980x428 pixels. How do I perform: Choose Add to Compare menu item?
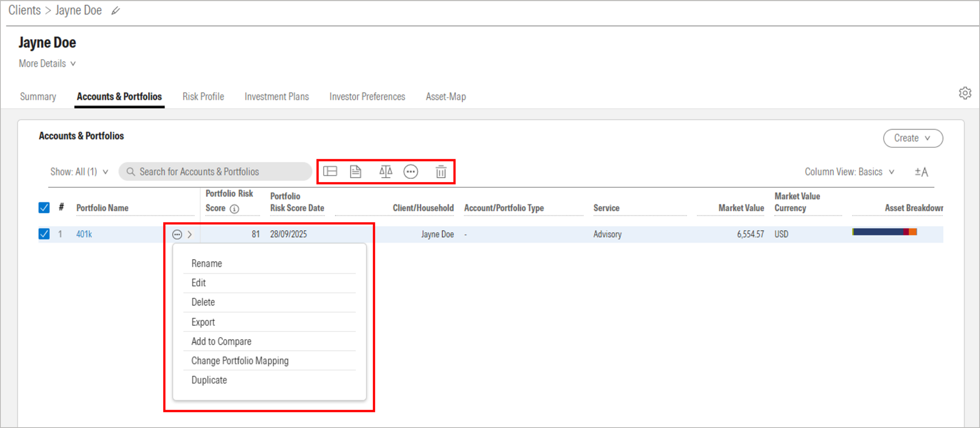[269, 341]
